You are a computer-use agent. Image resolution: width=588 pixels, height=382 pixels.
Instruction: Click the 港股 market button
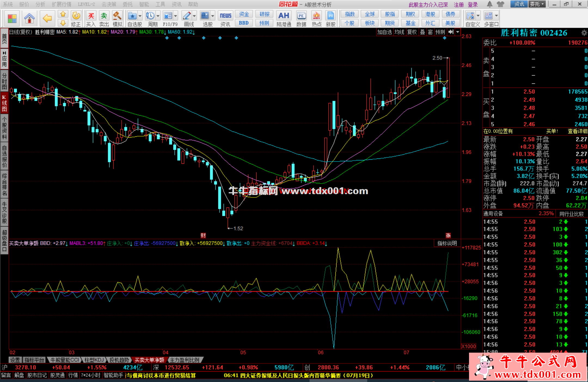430,14
